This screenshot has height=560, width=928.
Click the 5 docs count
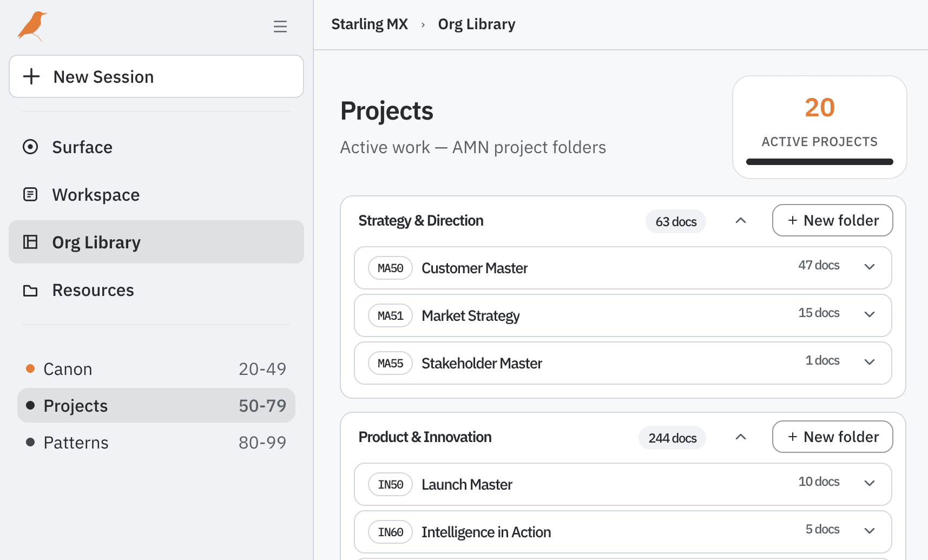[822, 529]
